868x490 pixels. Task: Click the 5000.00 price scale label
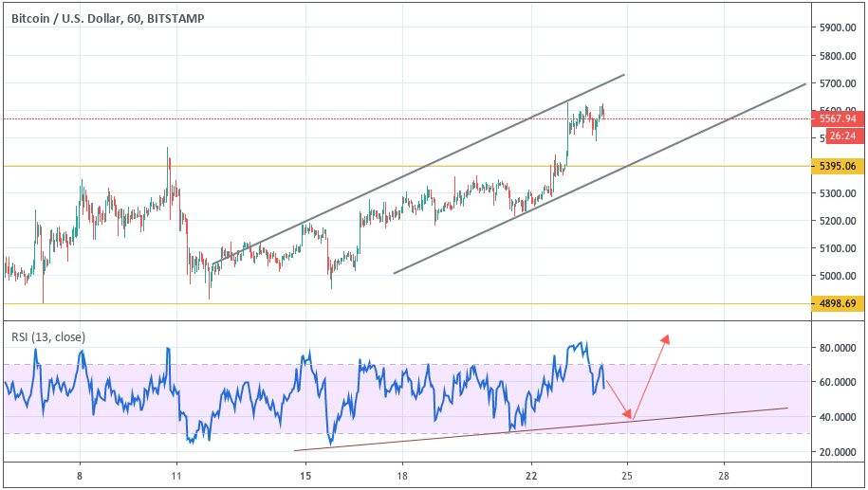pyautogui.click(x=838, y=276)
